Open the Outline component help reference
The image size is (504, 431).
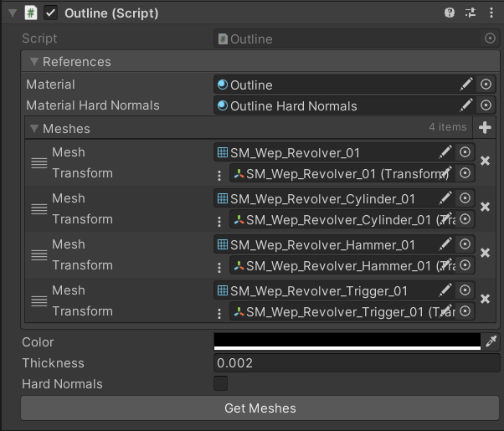[x=450, y=13]
